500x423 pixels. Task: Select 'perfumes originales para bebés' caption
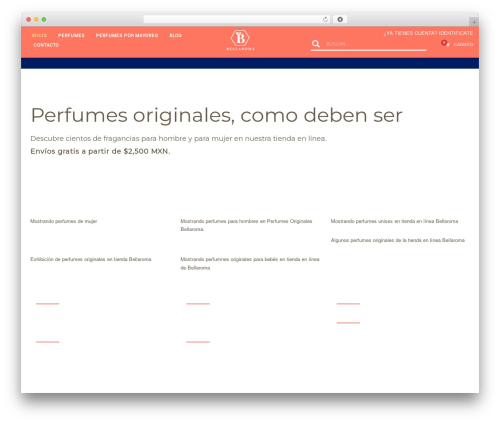(x=250, y=263)
